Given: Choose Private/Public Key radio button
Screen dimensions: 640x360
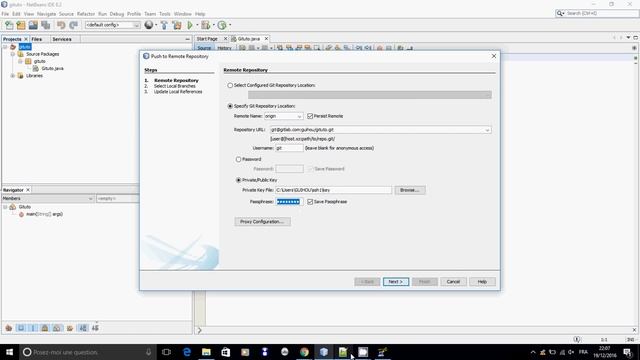Looking at the screenshot, I should click(x=238, y=180).
